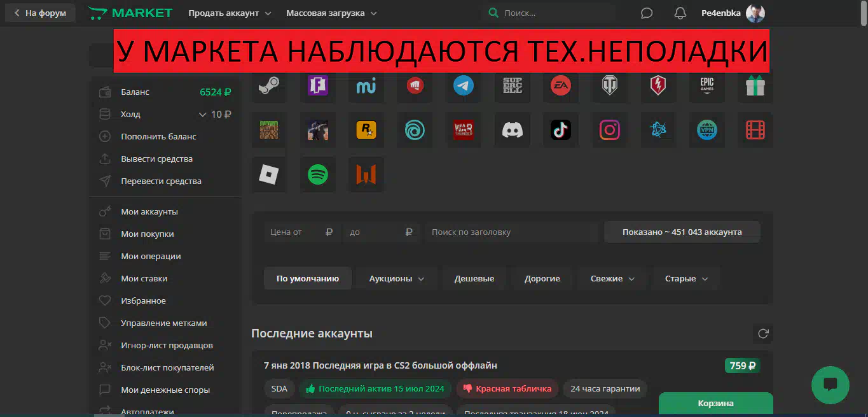The image size is (868, 417).
Task: Refresh the latest accounts list
Action: (x=763, y=334)
